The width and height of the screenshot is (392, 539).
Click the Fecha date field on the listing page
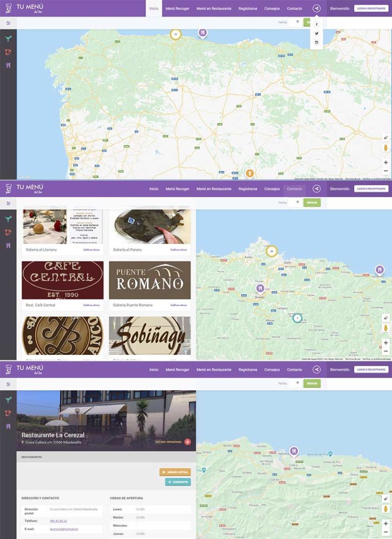pyautogui.click(x=295, y=203)
